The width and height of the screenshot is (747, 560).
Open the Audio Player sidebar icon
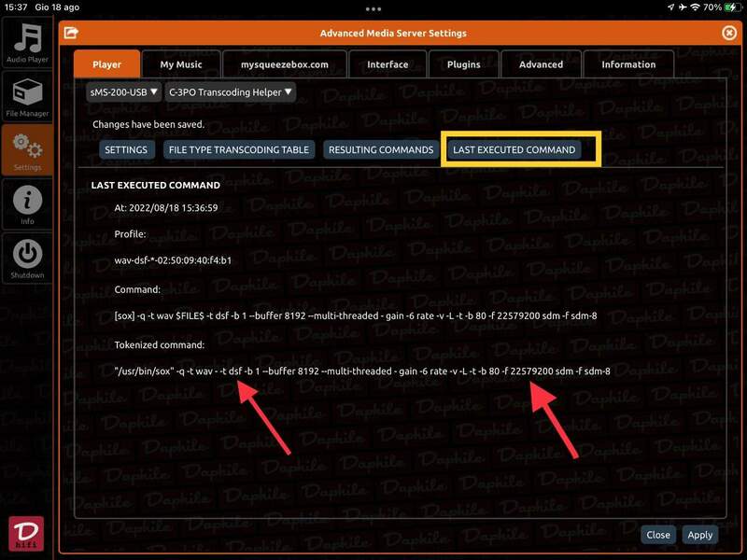tap(27, 44)
